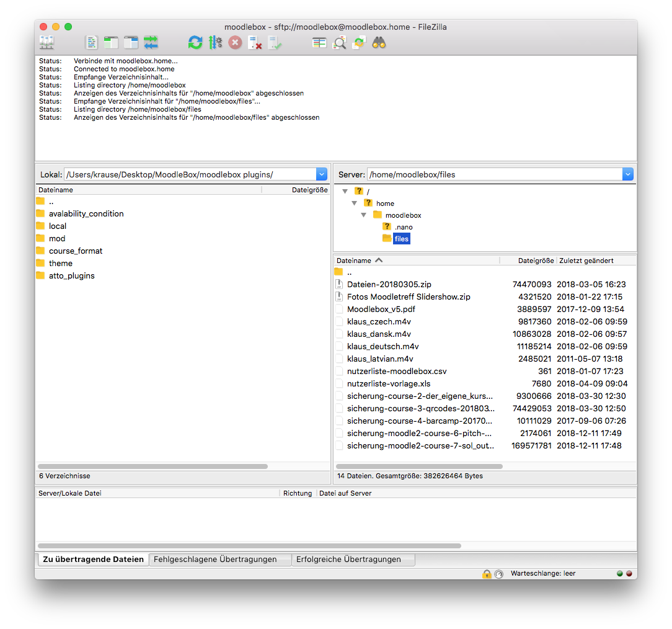Screen dimensions: 672x629
Task: Sort local files by Dateigröße column
Action: (x=296, y=190)
